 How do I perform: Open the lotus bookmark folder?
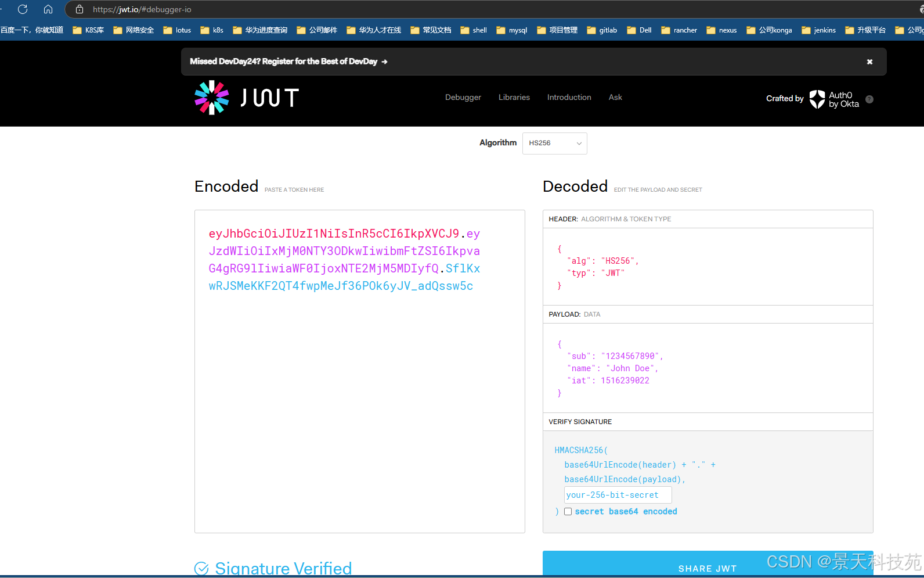pyautogui.click(x=177, y=30)
